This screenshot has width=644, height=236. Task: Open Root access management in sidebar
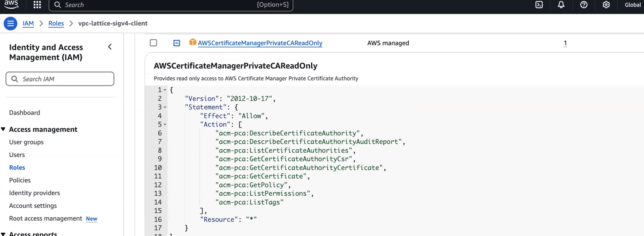point(45,218)
